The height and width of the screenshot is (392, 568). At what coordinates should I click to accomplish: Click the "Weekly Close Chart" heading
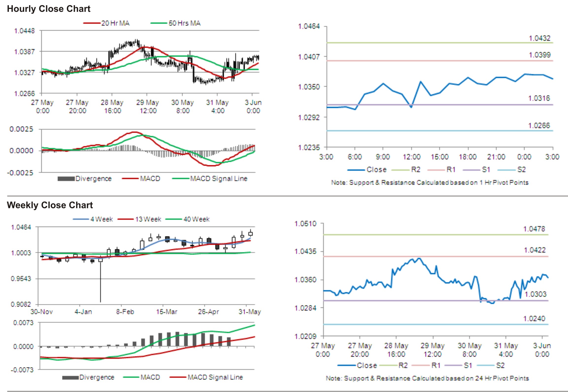pos(50,205)
